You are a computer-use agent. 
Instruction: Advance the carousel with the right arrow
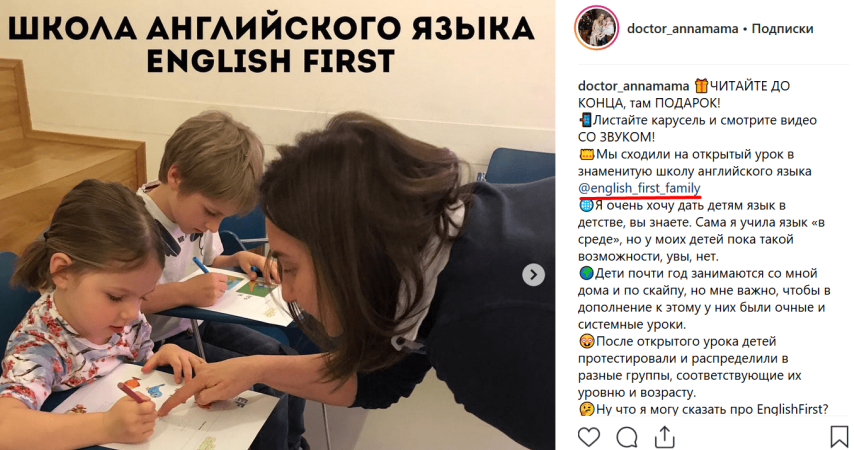point(533,275)
